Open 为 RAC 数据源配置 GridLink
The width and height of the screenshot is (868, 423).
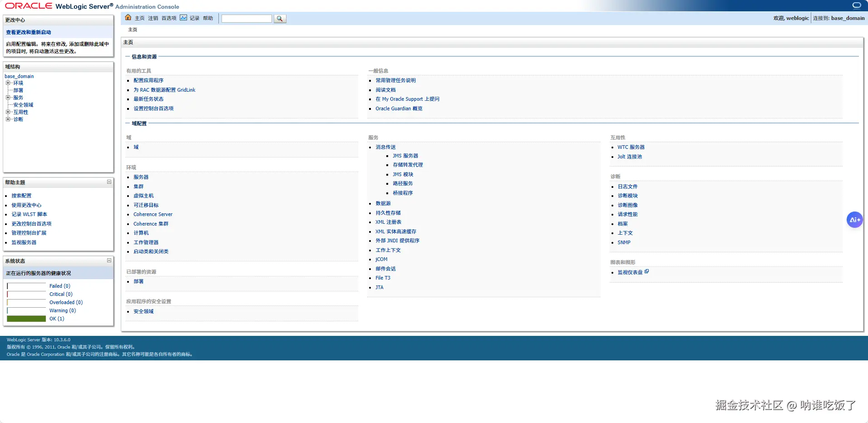[x=164, y=90]
